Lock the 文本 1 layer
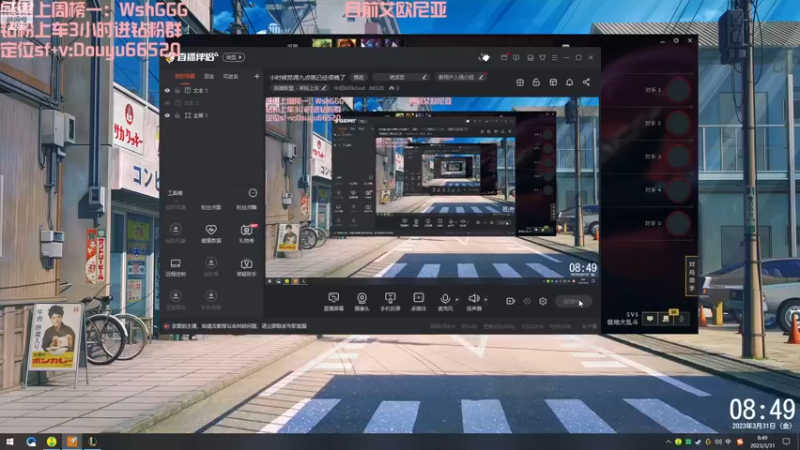The width and height of the screenshot is (800, 450). coord(178,90)
